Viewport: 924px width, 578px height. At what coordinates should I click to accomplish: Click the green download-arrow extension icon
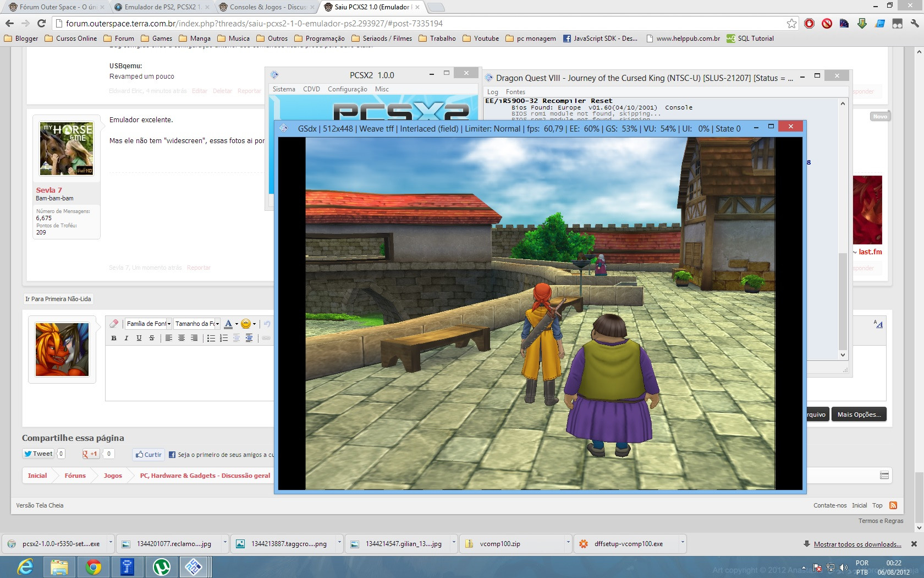tap(862, 23)
